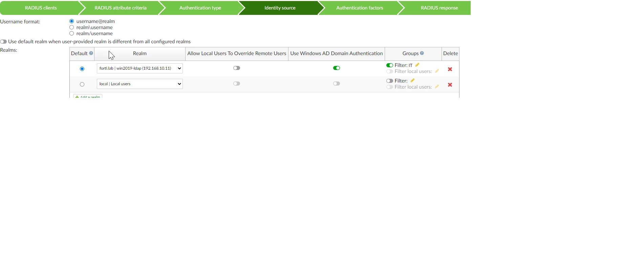Enable group Filter for local realm

390,81
